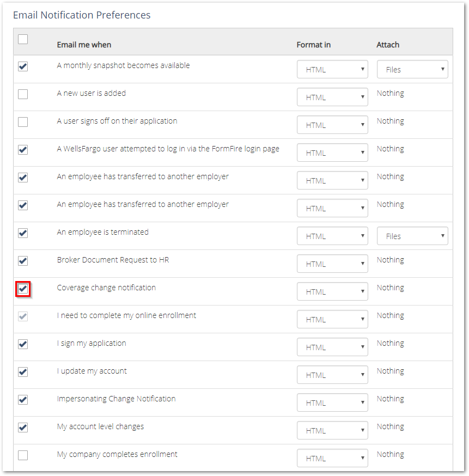Image resolution: width=469 pixels, height=476 pixels.
Task: Expand HTML format dropdown for Coverage change notification
Action: coord(332,291)
